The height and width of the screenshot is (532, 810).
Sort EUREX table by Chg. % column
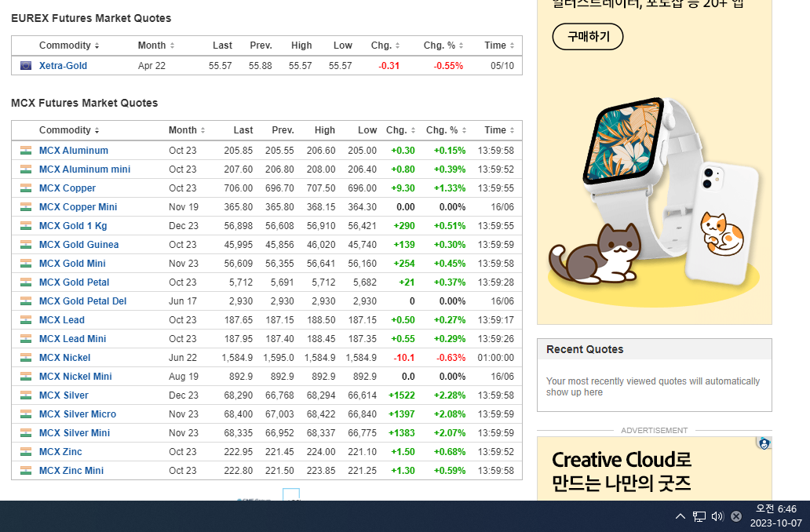point(443,46)
